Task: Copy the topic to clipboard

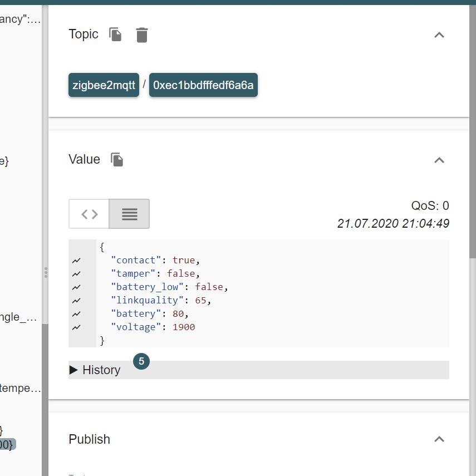Action: point(115,35)
